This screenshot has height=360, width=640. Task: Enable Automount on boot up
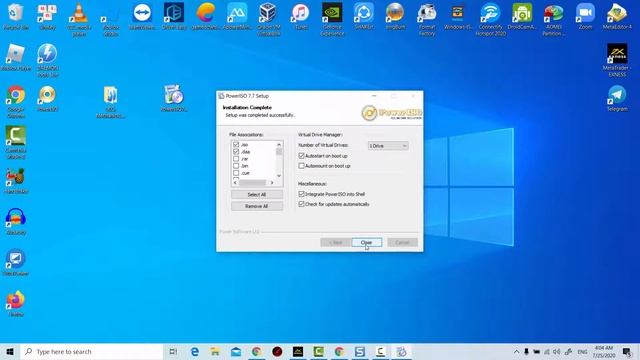[x=301, y=166]
